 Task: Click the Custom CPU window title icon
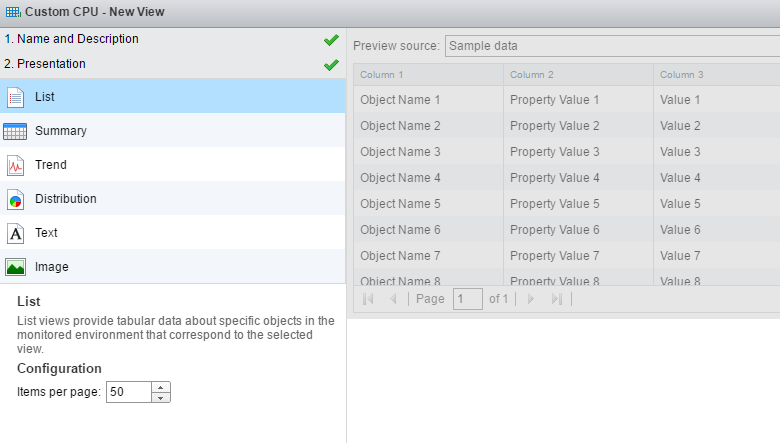(12, 12)
